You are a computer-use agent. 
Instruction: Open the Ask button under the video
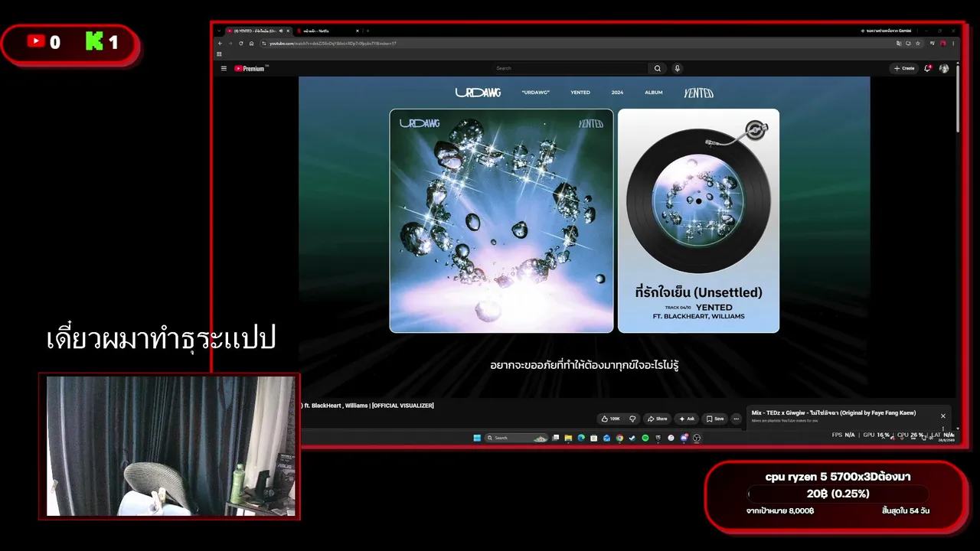687,419
